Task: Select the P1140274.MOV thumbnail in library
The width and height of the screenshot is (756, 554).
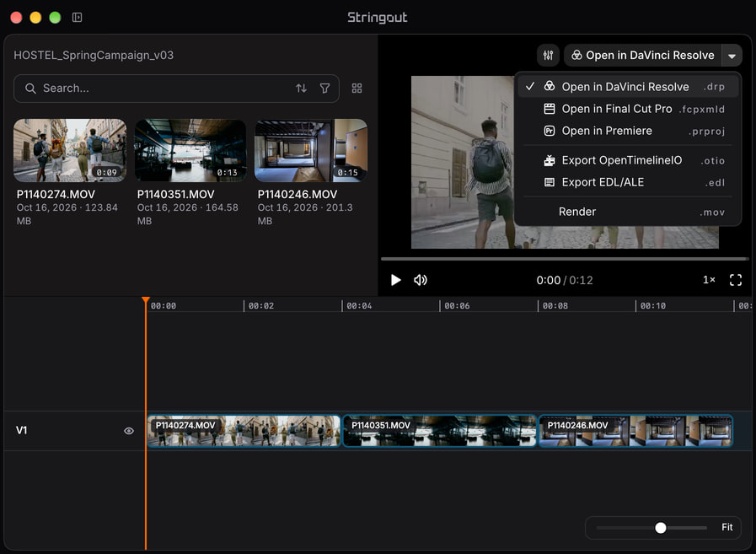Action: (x=71, y=151)
